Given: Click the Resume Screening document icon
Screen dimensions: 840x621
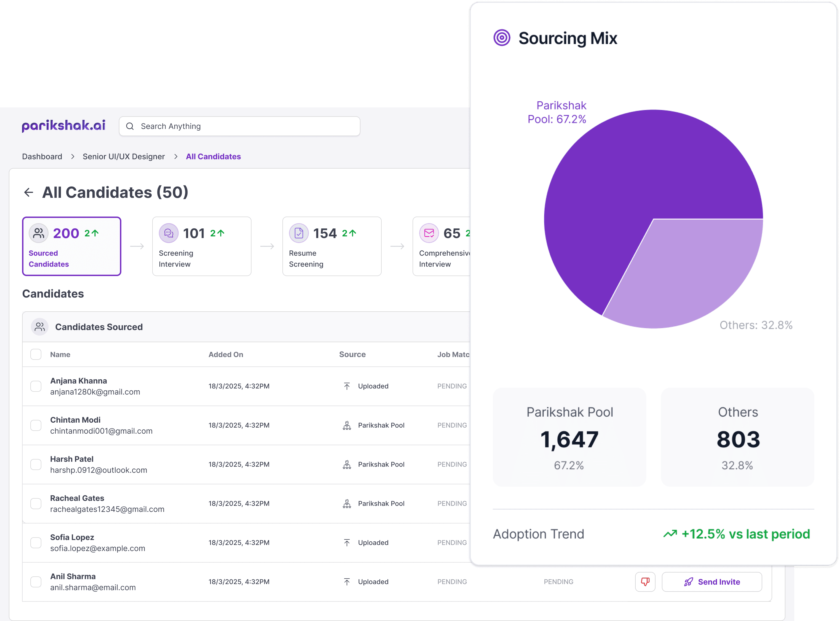Looking at the screenshot, I should 299,233.
